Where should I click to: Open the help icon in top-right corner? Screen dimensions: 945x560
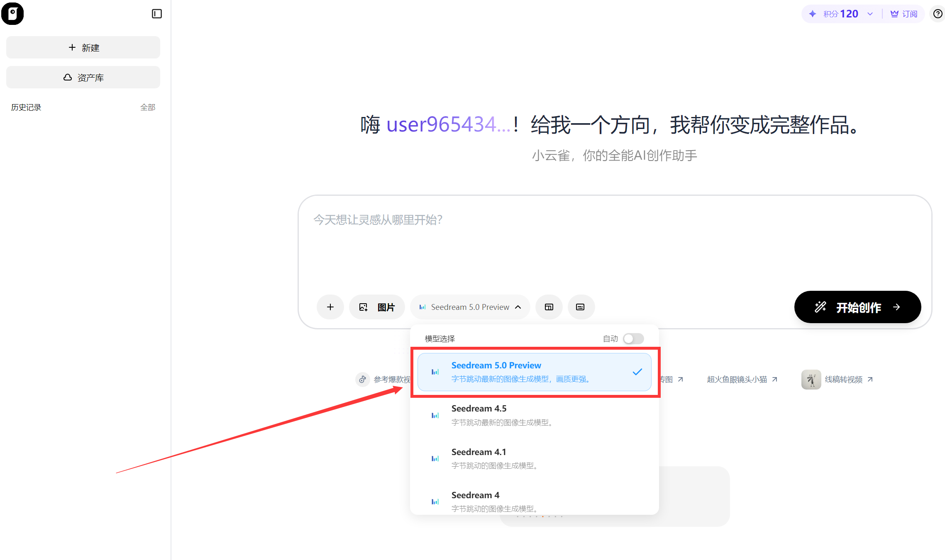(x=938, y=14)
